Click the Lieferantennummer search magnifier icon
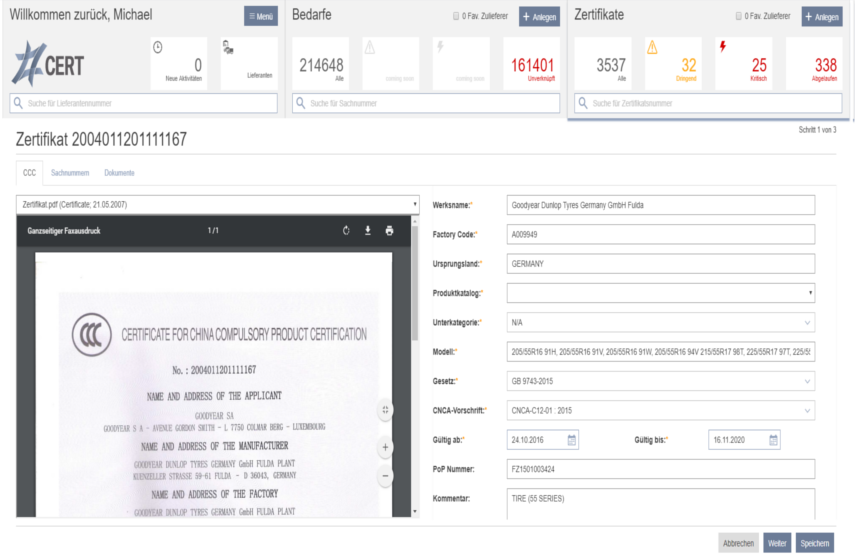The height and width of the screenshot is (558, 855). coord(18,103)
